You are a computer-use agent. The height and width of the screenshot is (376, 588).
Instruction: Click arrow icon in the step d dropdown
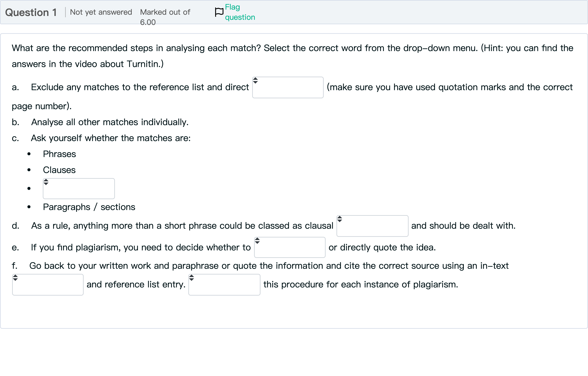[x=339, y=219]
